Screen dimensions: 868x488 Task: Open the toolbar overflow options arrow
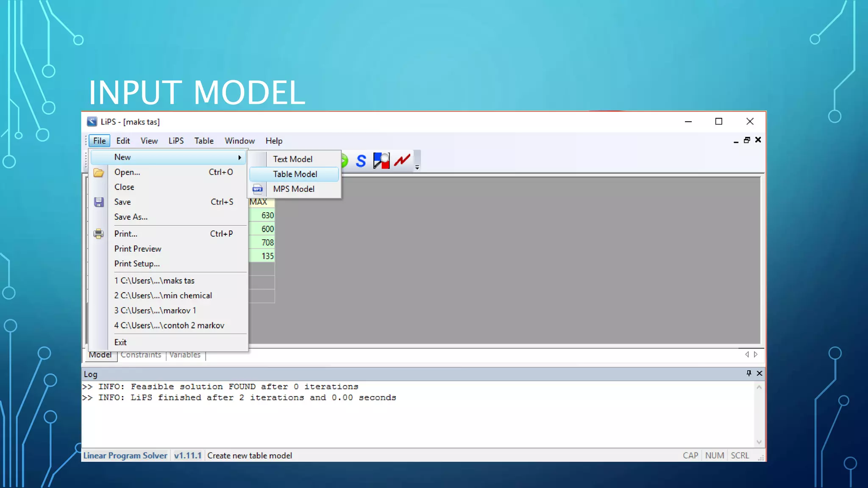[x=417, y=168]
